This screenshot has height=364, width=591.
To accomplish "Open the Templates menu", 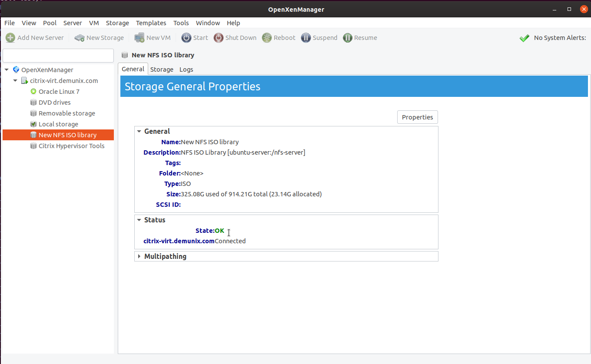I will 151,23.
